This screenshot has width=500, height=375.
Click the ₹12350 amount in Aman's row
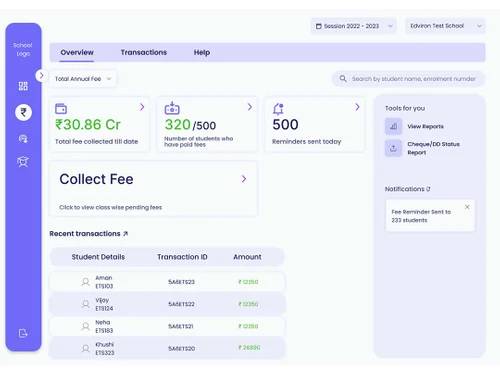coord(248,282)
